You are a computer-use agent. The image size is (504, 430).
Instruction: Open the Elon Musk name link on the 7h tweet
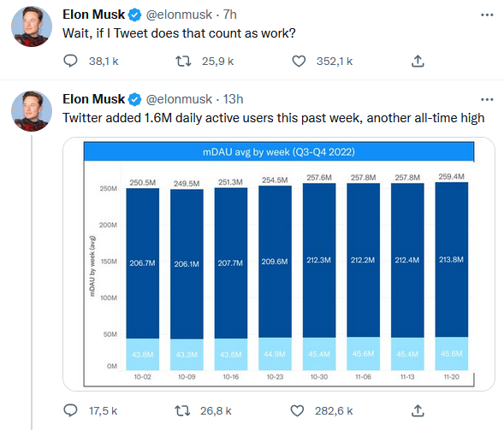tap(93, 15)
